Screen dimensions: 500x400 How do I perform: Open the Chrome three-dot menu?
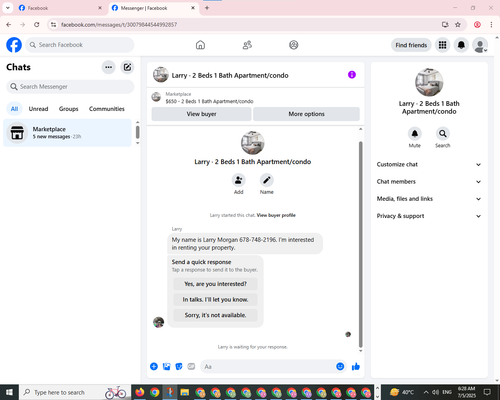(x=491, y=25)
